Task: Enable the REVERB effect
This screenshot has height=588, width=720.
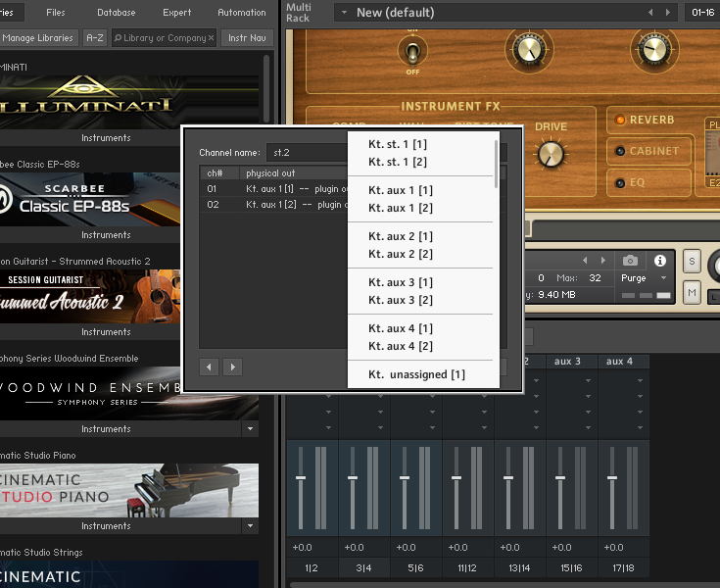Action: (x=620, y=120)
